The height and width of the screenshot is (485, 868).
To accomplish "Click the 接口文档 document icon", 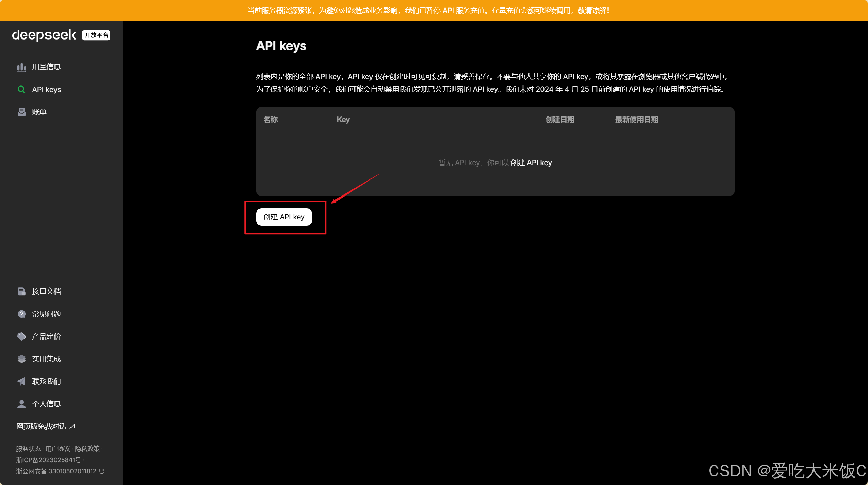I will click(x=21, y=292).
